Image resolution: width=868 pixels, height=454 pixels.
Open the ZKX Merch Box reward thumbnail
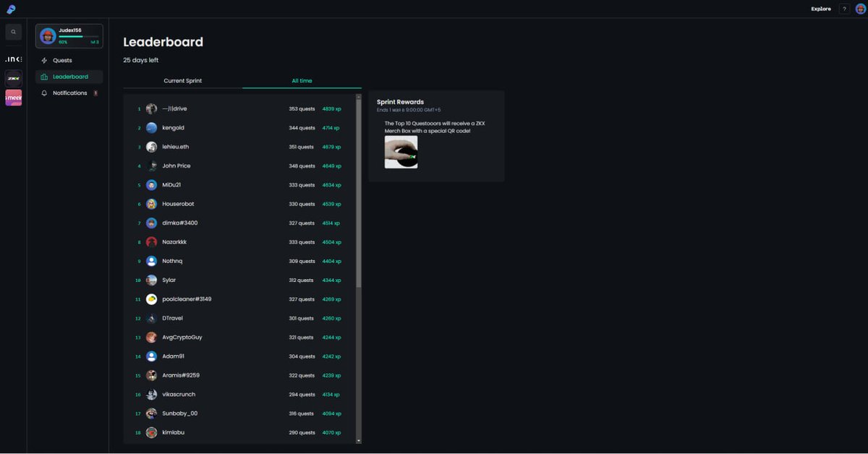[401, 152]
